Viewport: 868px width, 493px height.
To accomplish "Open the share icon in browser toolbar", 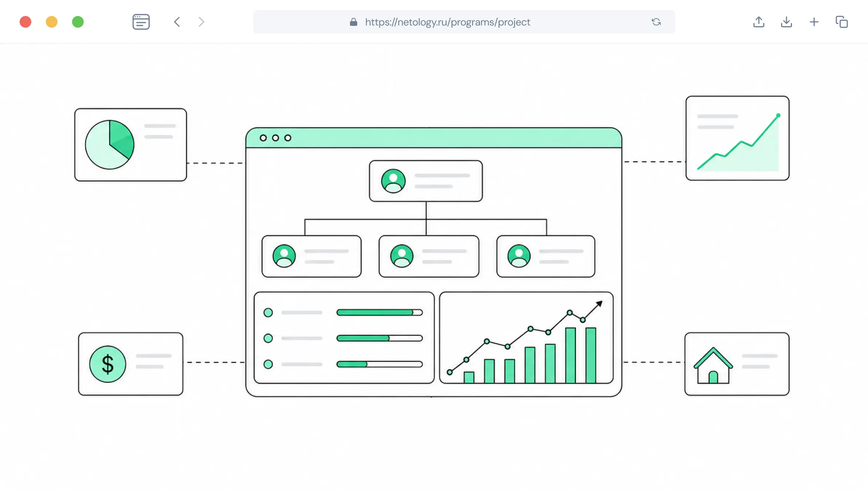I will point(758,22).
